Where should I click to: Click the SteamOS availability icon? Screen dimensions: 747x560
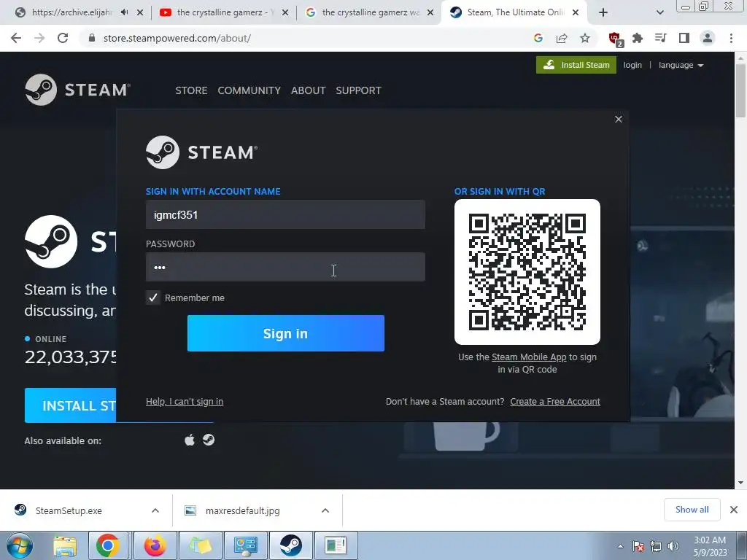[209, 440]
